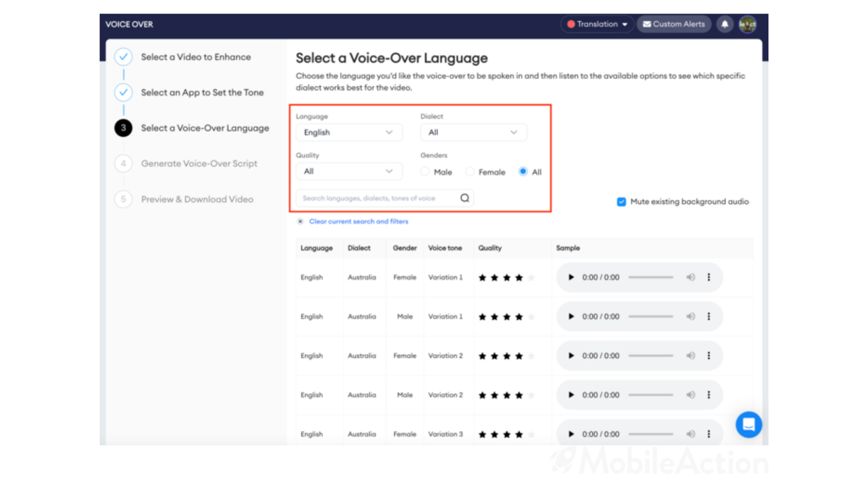Open the user profile avatar
The image size is (868, 488).
[x=747, y=24]
